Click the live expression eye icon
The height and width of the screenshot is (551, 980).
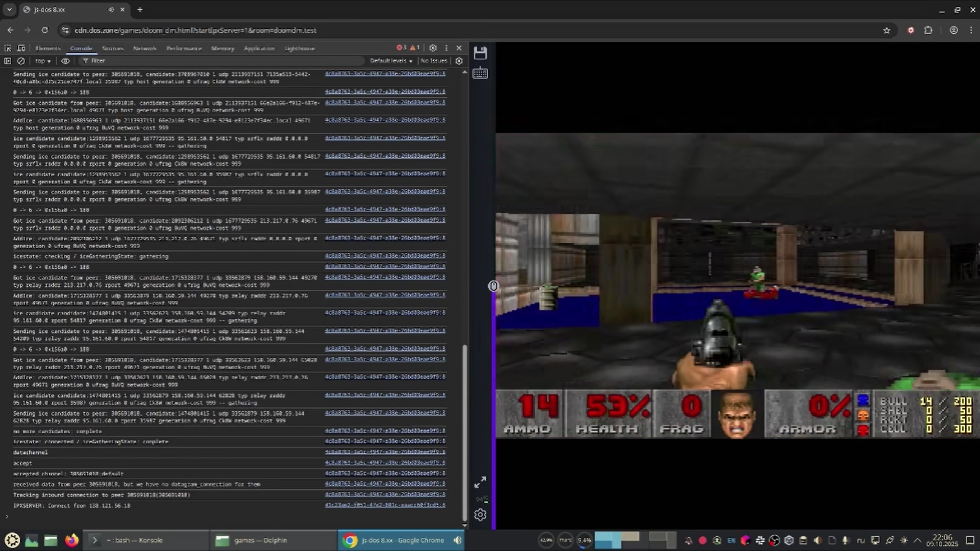65,61
